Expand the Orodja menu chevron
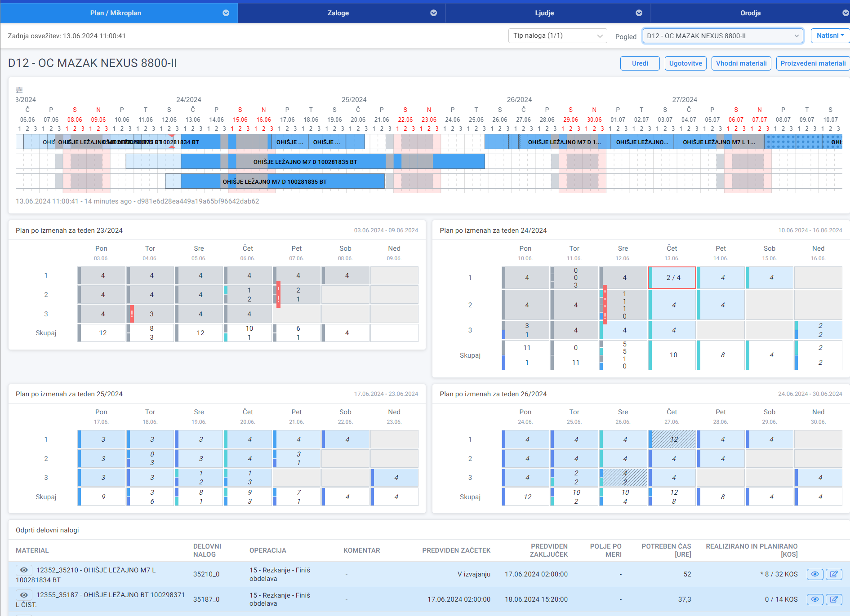Screen dimensions: 850x616 (x=845, y=13)
